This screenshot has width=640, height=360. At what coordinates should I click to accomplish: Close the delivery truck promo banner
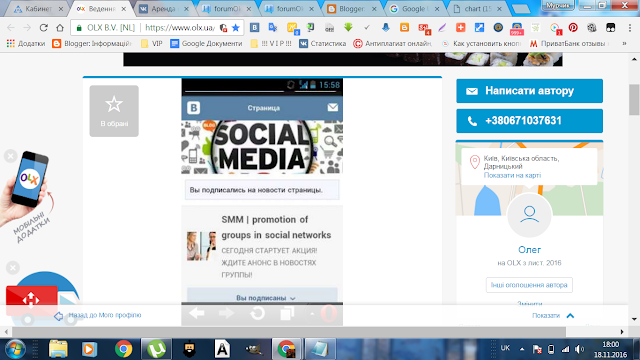coord(13,268)
